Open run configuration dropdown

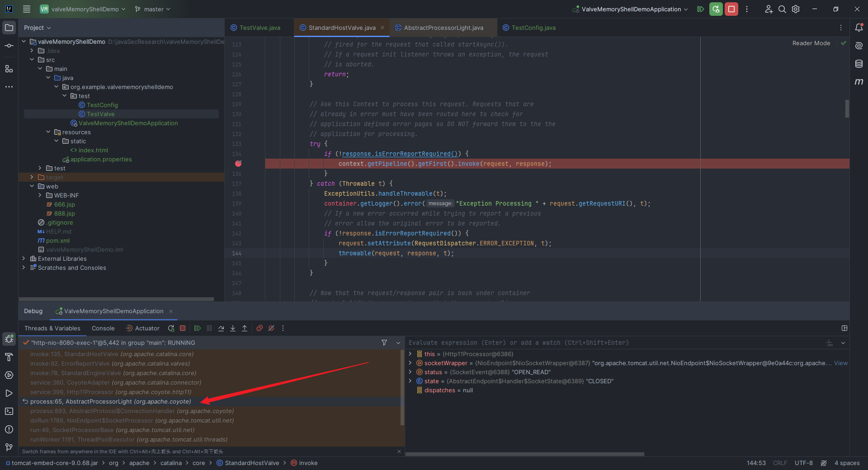pyautogui.click(x=630, y=9)
